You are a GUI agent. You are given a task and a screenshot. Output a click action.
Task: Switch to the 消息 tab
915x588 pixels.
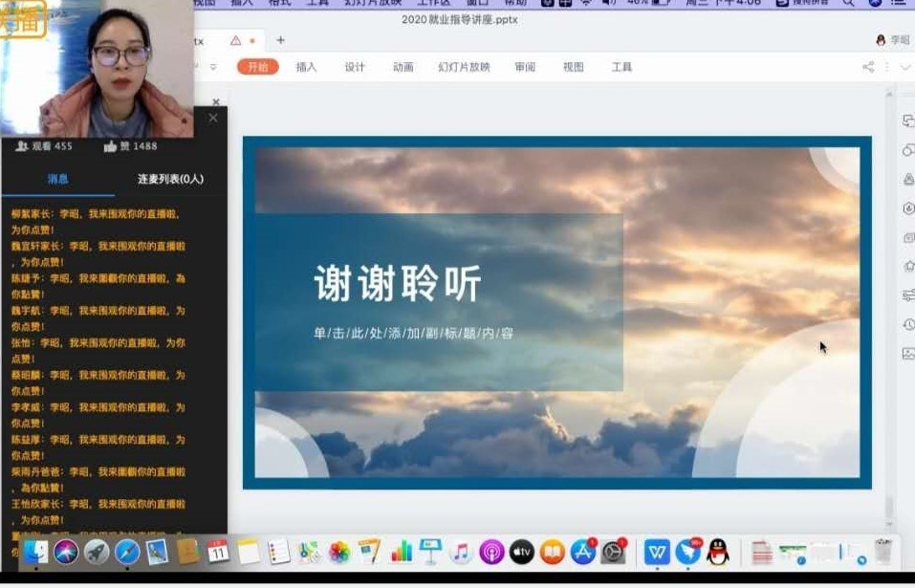point(57,179)
